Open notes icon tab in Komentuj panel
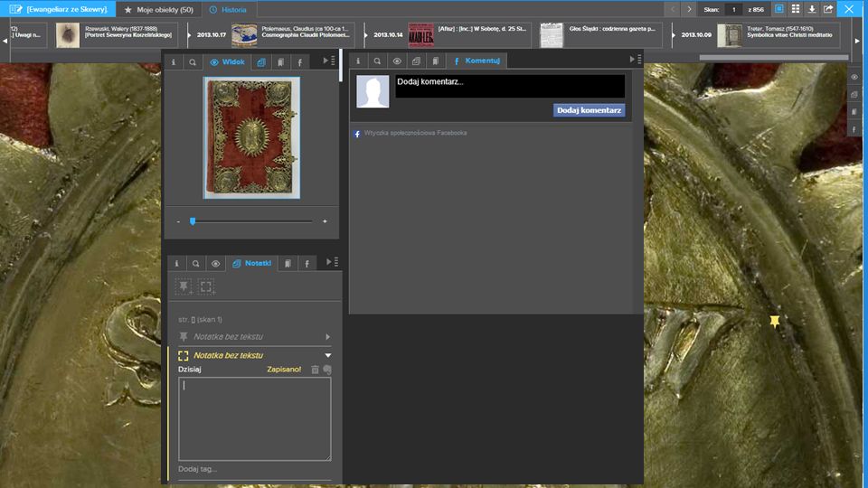Image resolution: width=868 pixels, height=488 pixels. pos(416,61)
